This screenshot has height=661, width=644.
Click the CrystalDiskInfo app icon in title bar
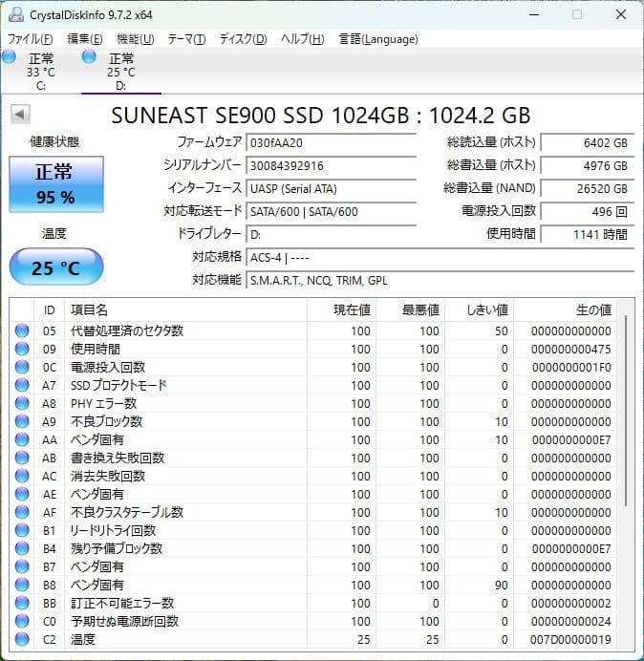coord(16,14)
